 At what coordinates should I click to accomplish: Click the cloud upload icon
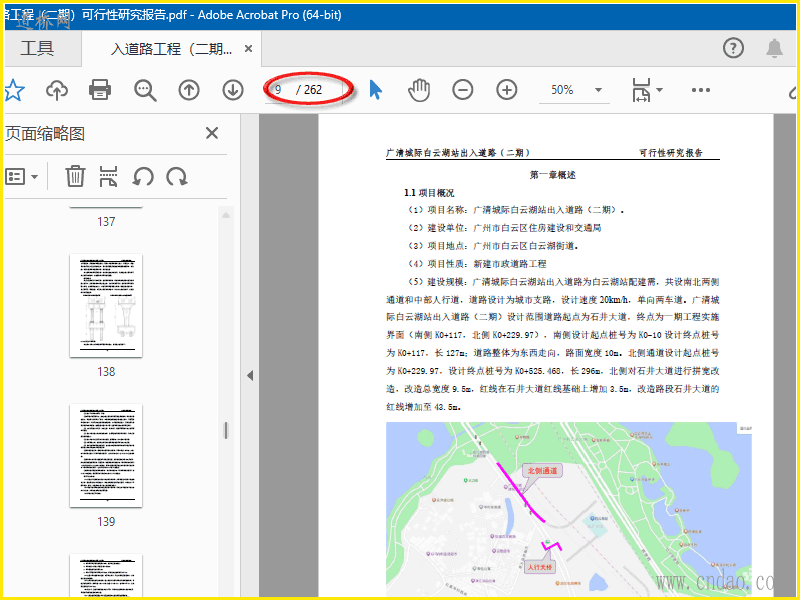[x=57, y=90]
